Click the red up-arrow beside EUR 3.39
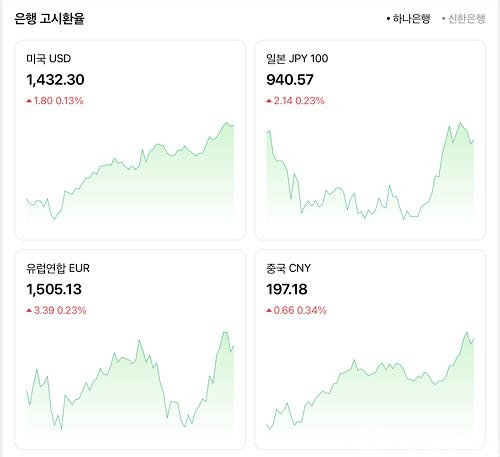Viewport: 500px width, 457px height. click(x=29, y=310)
